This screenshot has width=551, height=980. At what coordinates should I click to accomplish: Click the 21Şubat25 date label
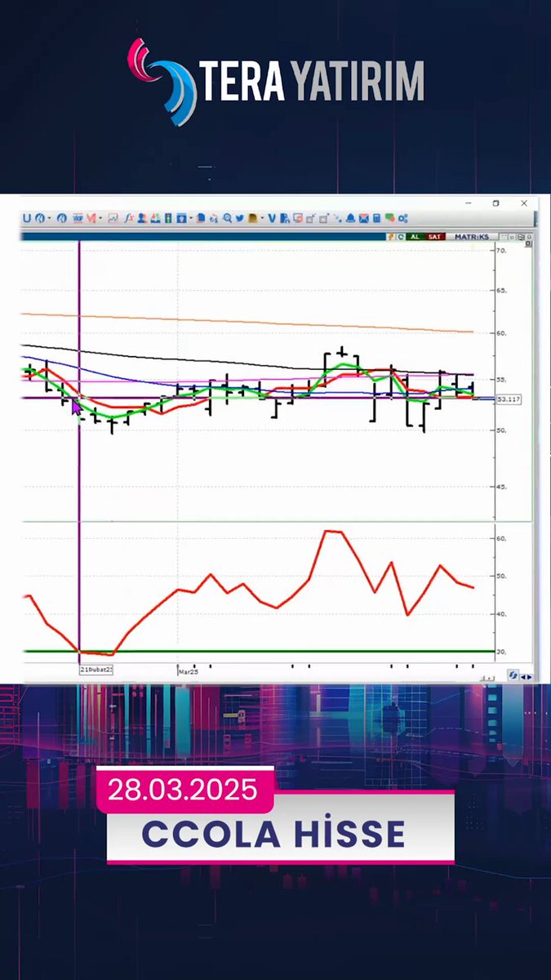(96, 669)
